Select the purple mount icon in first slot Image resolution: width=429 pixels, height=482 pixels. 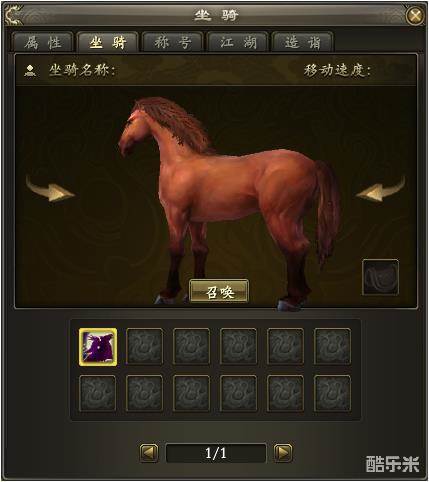tap(98, 347)
